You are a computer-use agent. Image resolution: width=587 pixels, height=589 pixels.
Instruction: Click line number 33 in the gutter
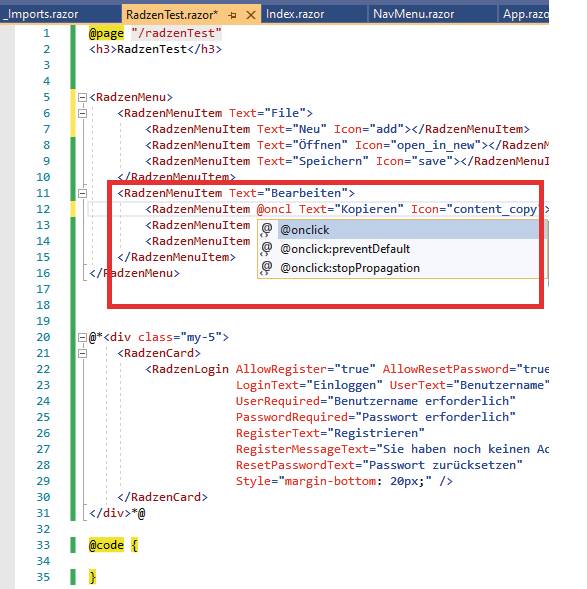coord(43,545)
